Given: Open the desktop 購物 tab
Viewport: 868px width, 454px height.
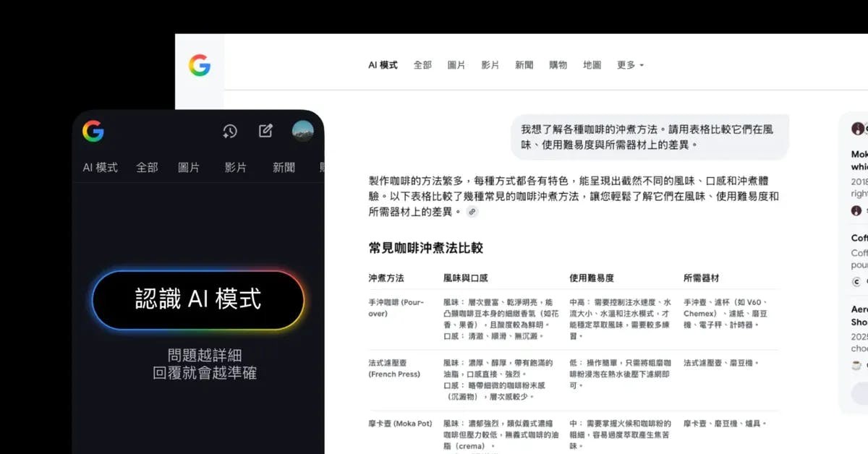Looking at the screenshot, I should tap(558, 65).
